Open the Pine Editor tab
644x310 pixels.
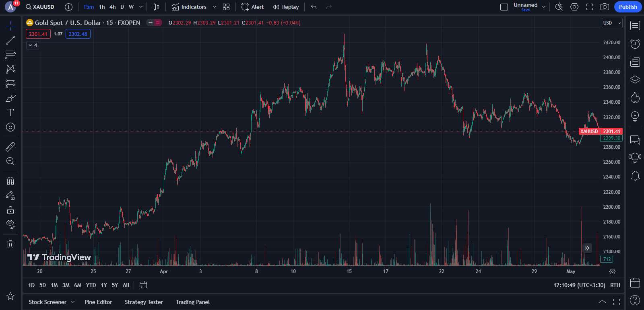[x=98, y=302]
